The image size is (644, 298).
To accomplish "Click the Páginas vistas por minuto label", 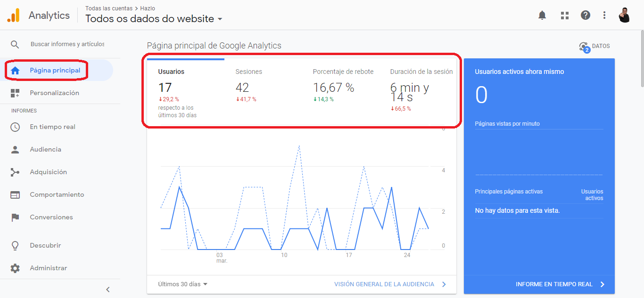I will [x=507, y=124].
